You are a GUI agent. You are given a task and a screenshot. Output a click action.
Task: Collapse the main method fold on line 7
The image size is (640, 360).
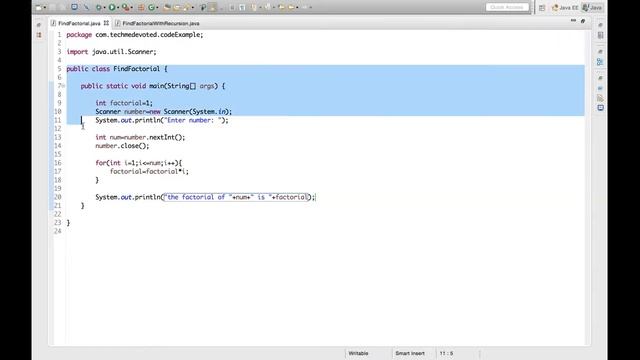point(63,86)
